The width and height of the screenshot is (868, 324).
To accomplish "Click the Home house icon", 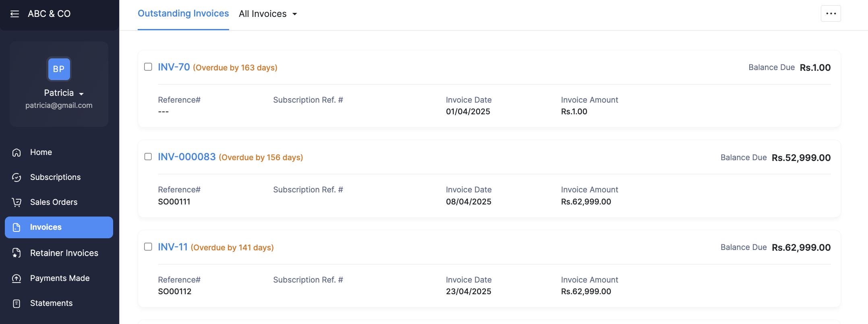I will pos(17,153).
